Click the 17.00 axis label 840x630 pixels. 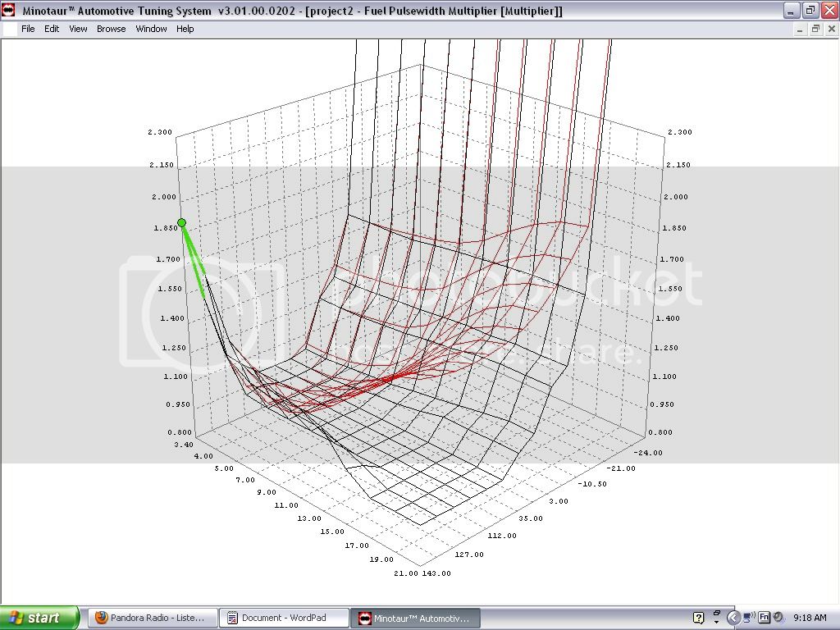point(357,546)
